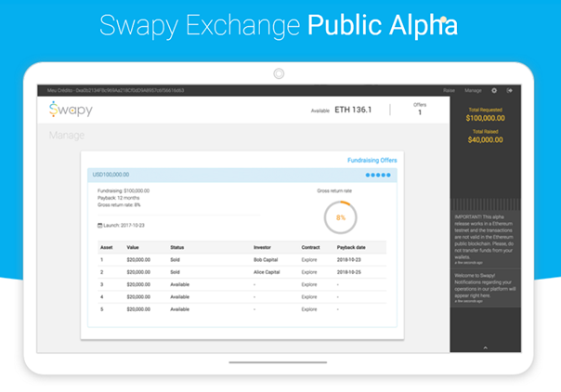Click the Bob Capital investor name
The image size is (561, 392).
click(x=266, y=260)
